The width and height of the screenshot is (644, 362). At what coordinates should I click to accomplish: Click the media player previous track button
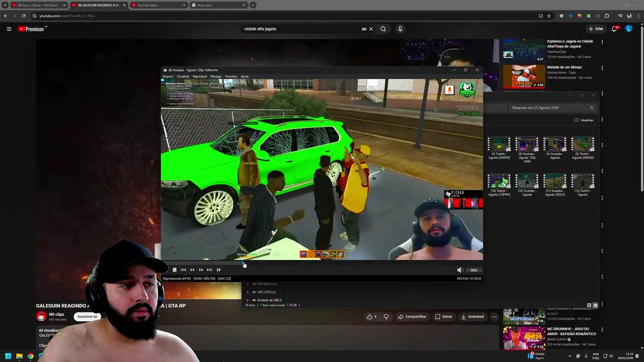pos(183,270)
